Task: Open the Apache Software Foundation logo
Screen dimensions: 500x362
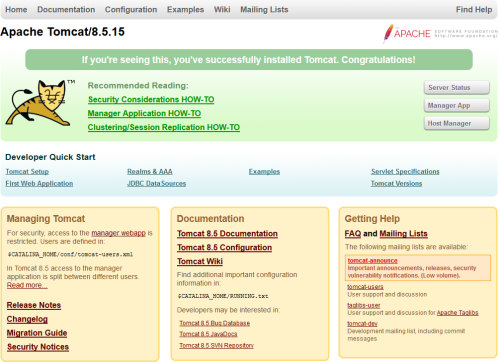Action: coord(440,33)
